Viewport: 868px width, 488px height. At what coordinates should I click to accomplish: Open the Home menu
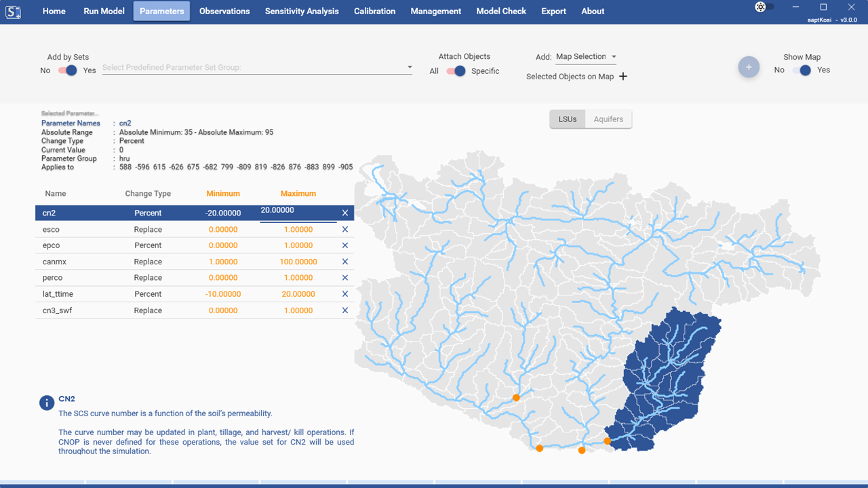coord(54,11)
